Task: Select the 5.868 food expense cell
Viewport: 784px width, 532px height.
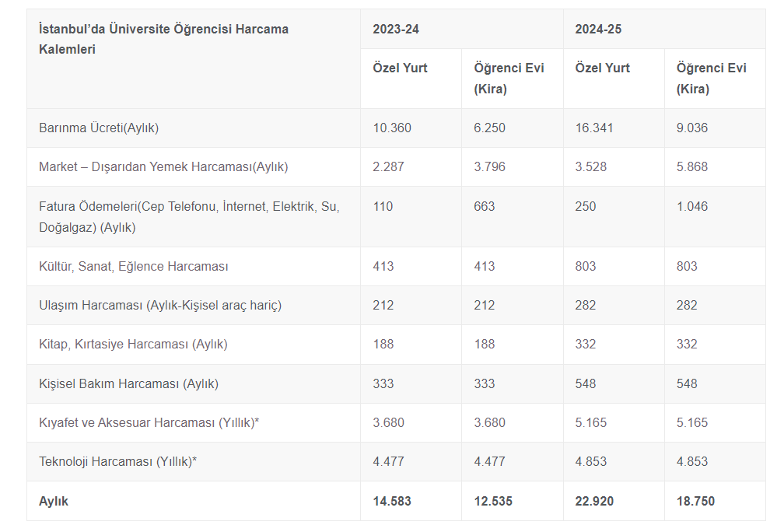Action: click(x=692, y=166)
